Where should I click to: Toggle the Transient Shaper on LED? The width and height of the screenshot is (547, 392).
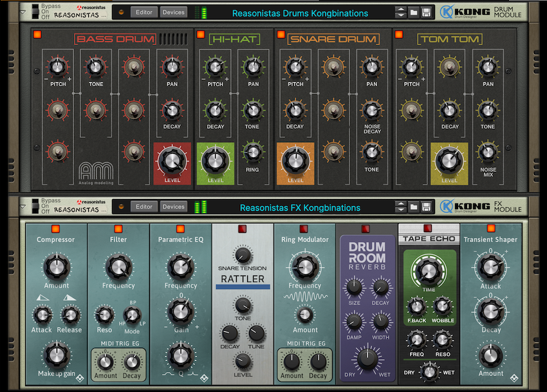pyautogui.click(x=491, y=229)
